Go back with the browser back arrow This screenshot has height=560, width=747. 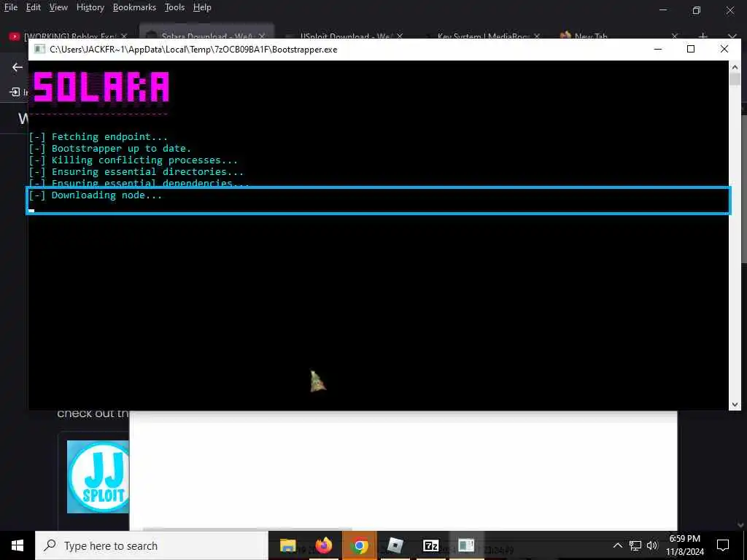click(18, 67)
